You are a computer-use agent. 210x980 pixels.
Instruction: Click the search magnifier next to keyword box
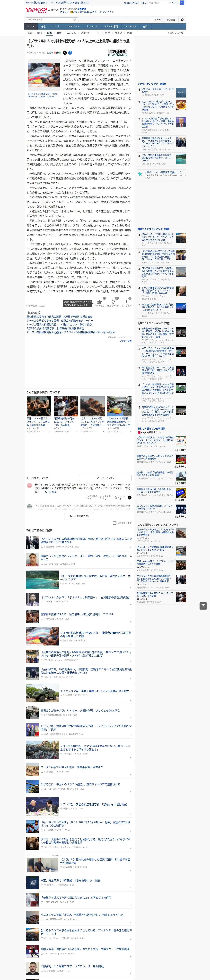75,20
